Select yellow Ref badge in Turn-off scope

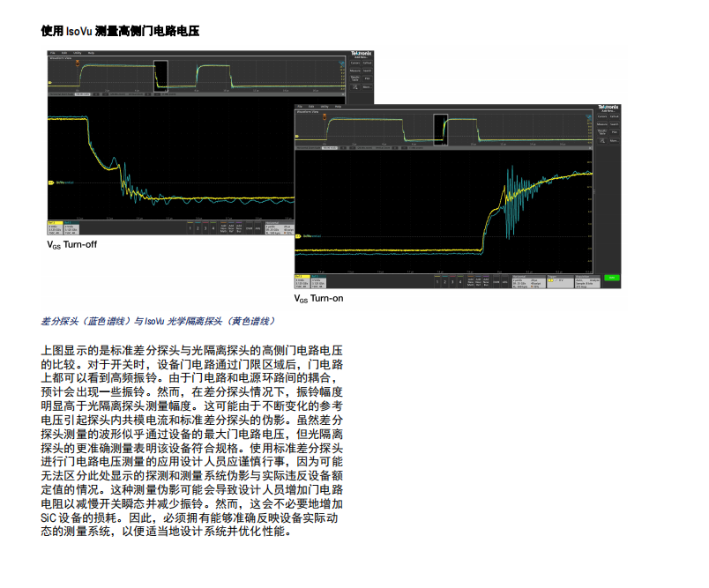coord(56,227)
